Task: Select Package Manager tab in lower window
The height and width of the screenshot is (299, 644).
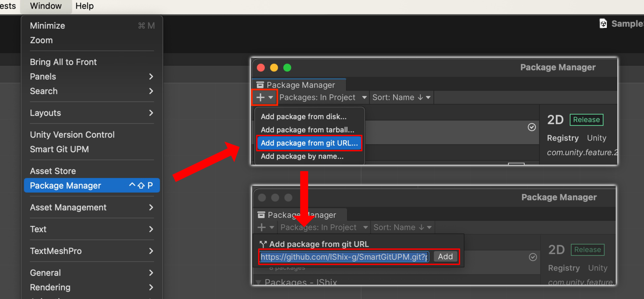Action: pos(300,215)
